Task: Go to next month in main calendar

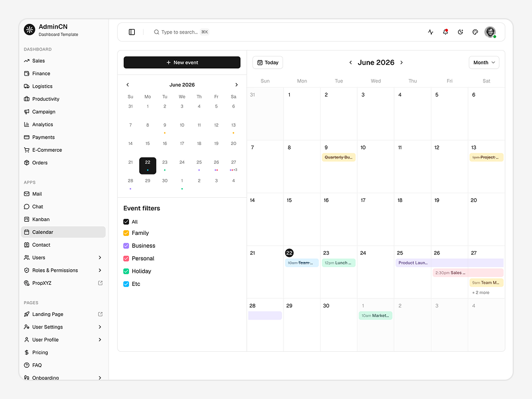Action: (401, 63)
